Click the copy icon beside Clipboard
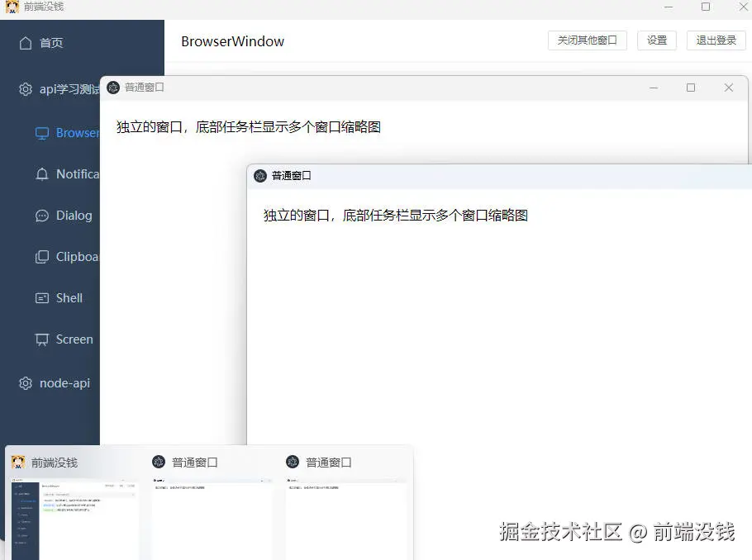Viewport: 752px width, 560px height. coord(41,257)
